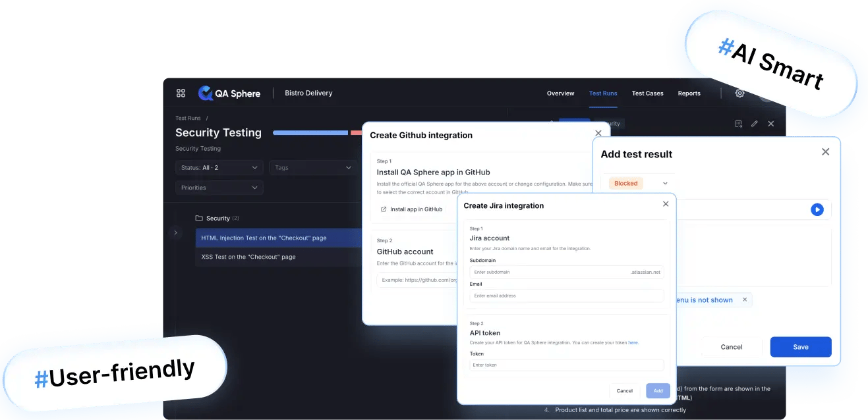
Task: Switch to the Test Runs tab
Action: coord(603,93)
